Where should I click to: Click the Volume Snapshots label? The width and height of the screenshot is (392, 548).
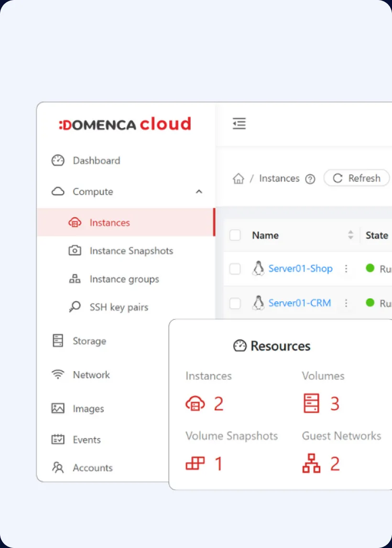point(232,436)
